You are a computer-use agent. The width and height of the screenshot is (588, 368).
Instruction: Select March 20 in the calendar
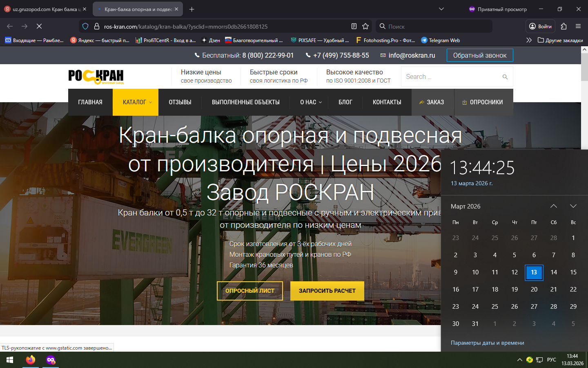point(534,289)
